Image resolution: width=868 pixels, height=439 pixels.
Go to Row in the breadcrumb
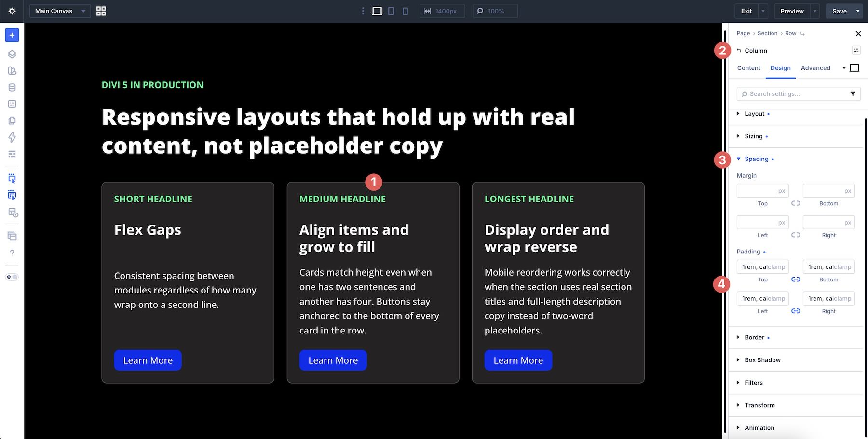[790, 33]
